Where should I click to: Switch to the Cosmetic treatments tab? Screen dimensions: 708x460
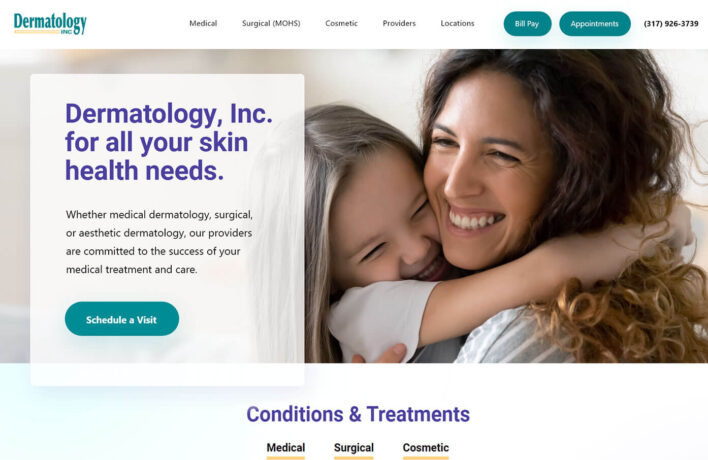coord(426,448)
